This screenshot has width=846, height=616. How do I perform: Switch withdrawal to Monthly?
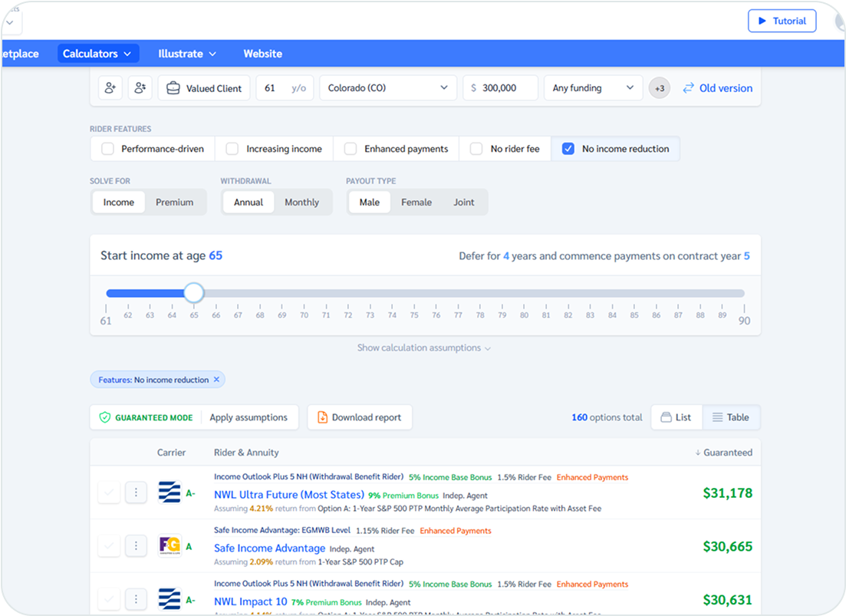[301, 203]
